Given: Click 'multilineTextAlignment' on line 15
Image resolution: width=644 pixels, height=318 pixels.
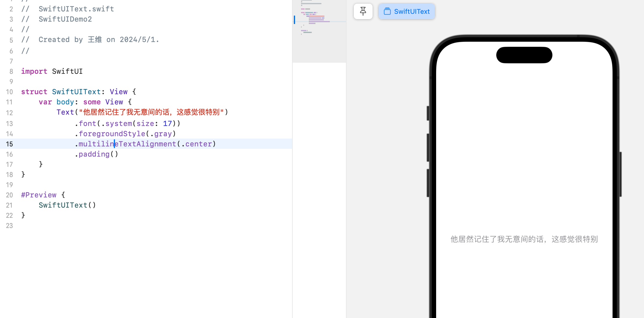Looking at the screenshot, I should pos(127,144).
